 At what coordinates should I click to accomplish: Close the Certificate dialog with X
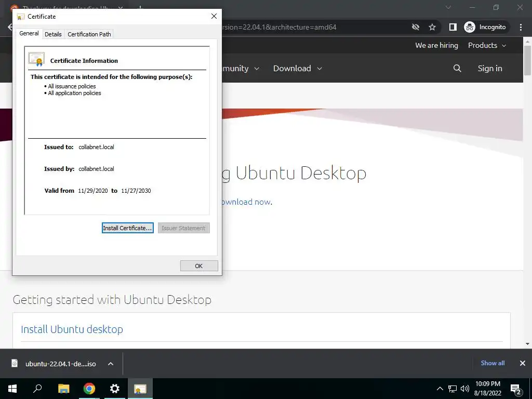point(214,16)
